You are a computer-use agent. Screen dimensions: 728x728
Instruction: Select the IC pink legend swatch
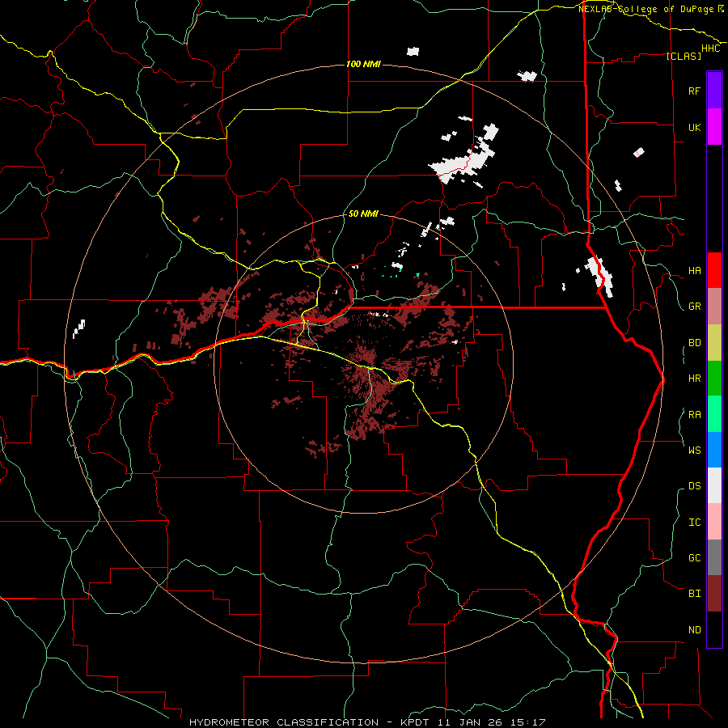coord(714,522)
